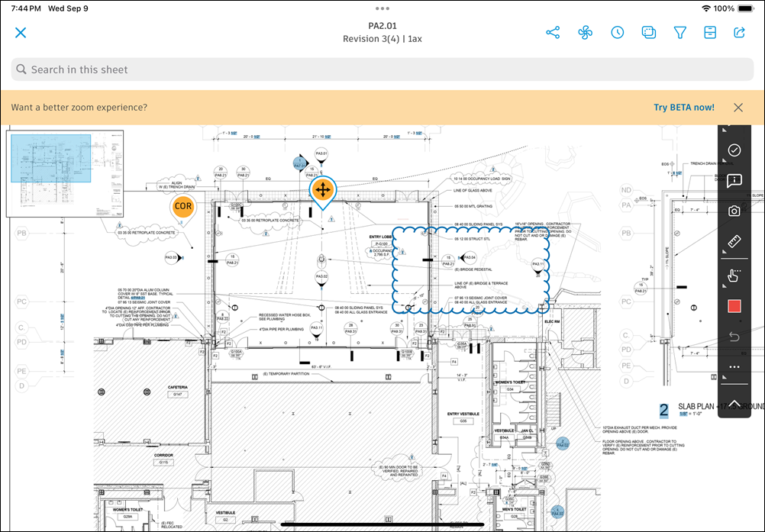Select the camera photo tool
Image resolution: width=765 pixels, height=532 pixels.
734,211
